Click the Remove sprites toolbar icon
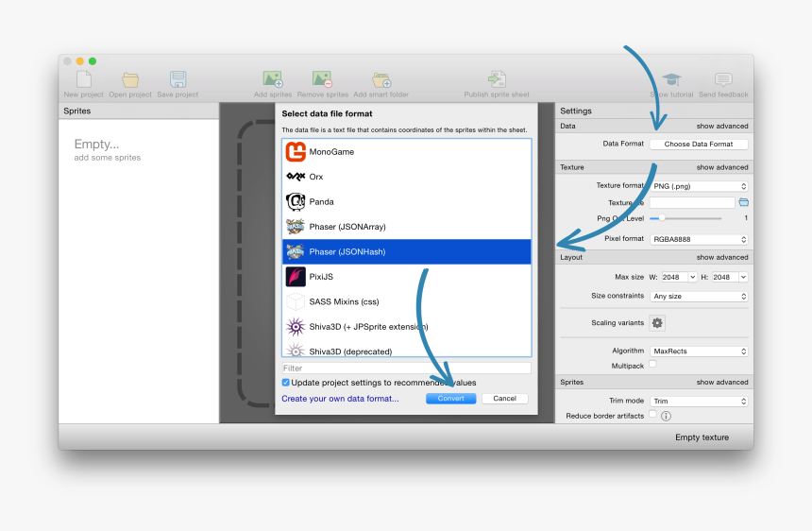 tap(322, 79)
